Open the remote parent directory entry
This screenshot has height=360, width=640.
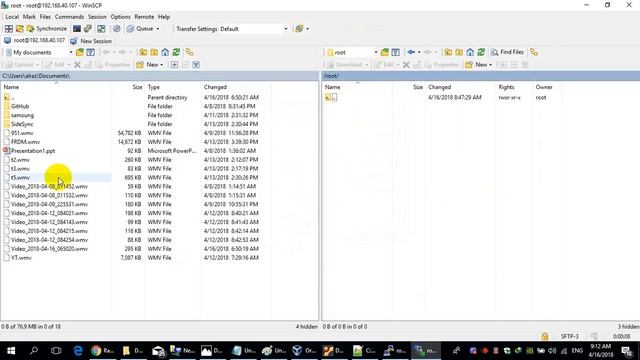coord(331,97)
